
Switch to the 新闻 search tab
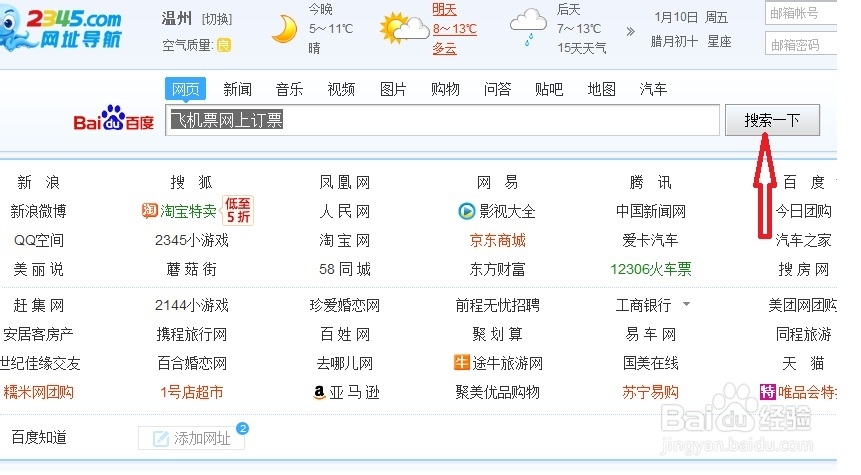(x=237, y=89)
